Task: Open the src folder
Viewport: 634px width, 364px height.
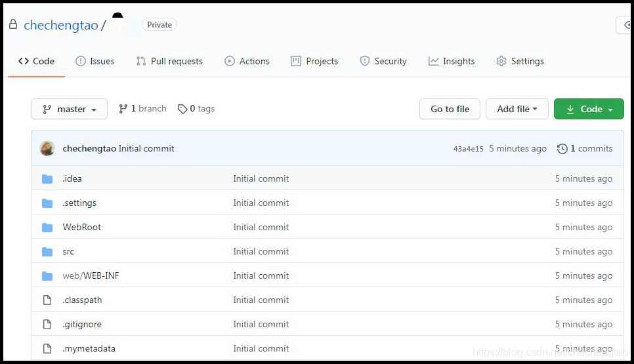Action: point(68,252)
